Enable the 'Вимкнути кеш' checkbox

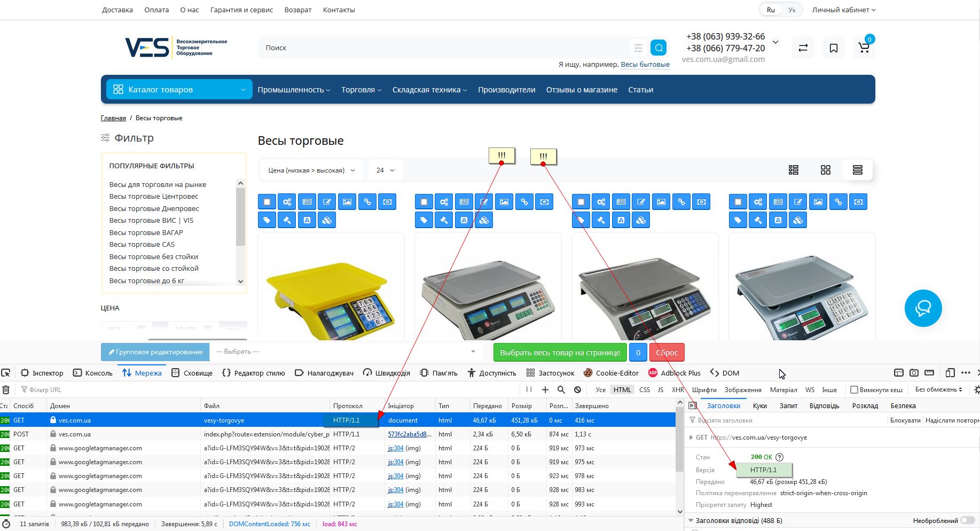[854, 390]
